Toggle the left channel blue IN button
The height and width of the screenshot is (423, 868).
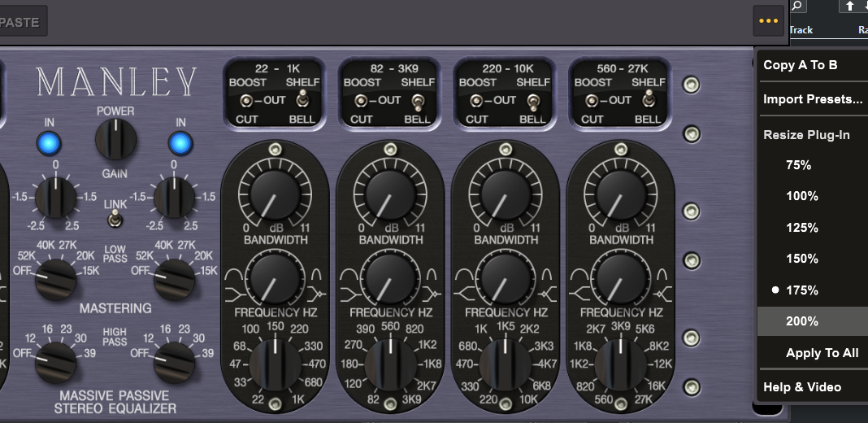click(49, 144)
